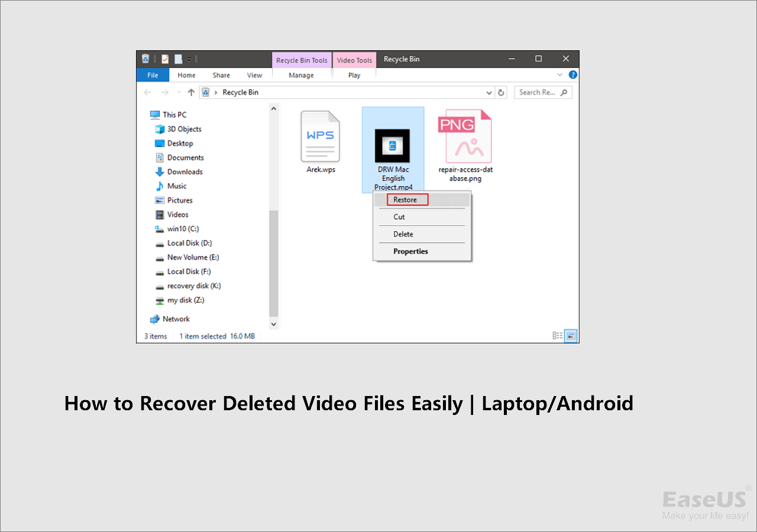Image resolution: width=757 pixels, height=532 pixels.
Task: Open the address bar history dropdown
Action: click(489, 93)
